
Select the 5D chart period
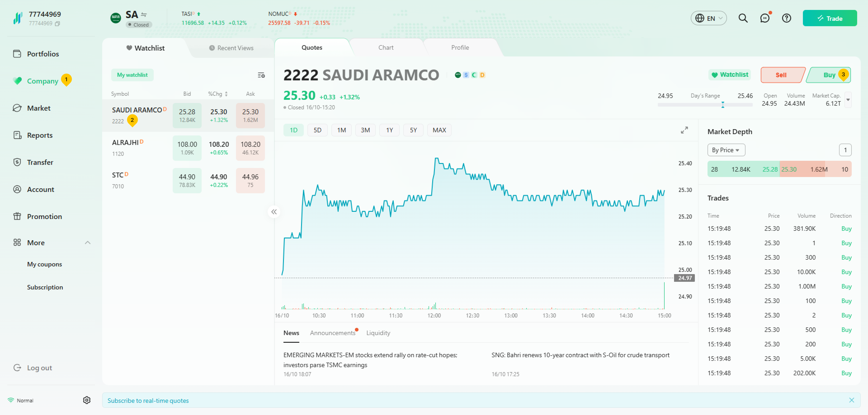pyautogui.click(x=317, y=130)
